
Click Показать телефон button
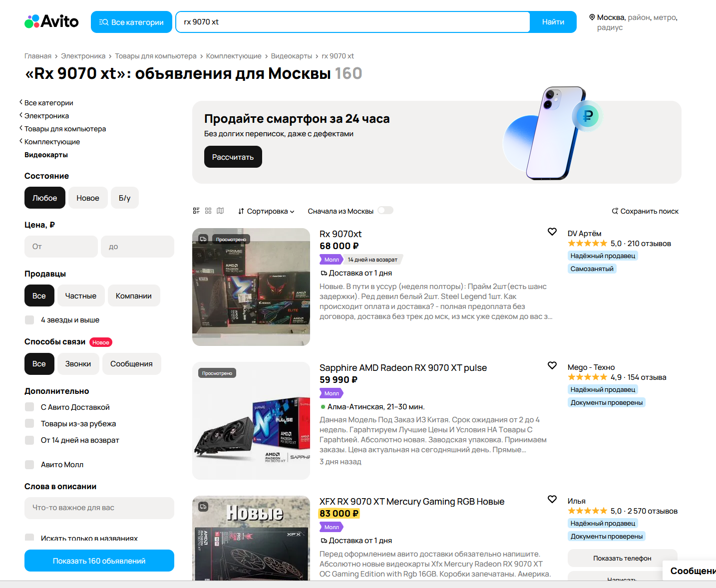[622, 558]
